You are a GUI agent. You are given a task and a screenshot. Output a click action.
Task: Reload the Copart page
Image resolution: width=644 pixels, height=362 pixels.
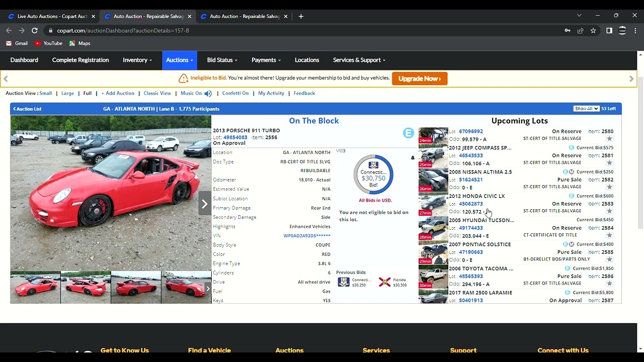tap(35, 31)
